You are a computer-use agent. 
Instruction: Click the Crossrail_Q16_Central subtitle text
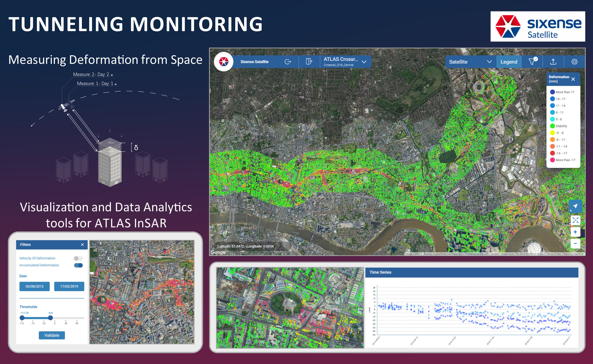point(338,65)
